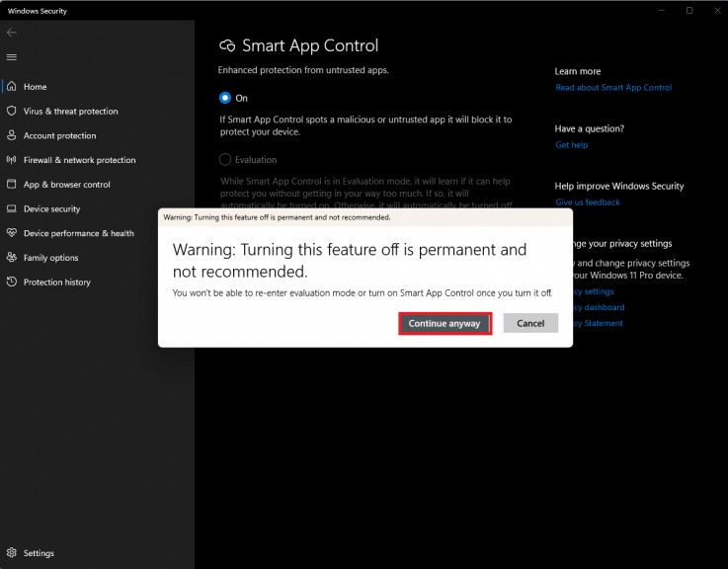Click the Learn more heading
Viewport: 728px width, 569px height.
pos(578,71)
